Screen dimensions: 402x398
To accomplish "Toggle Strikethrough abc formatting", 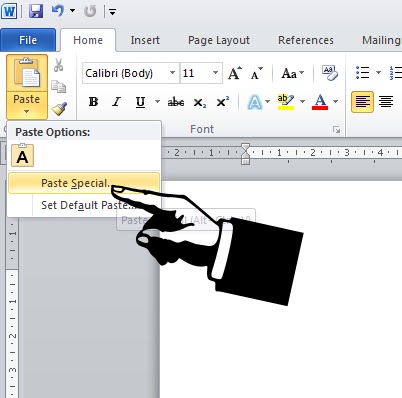I will (176, 102).
